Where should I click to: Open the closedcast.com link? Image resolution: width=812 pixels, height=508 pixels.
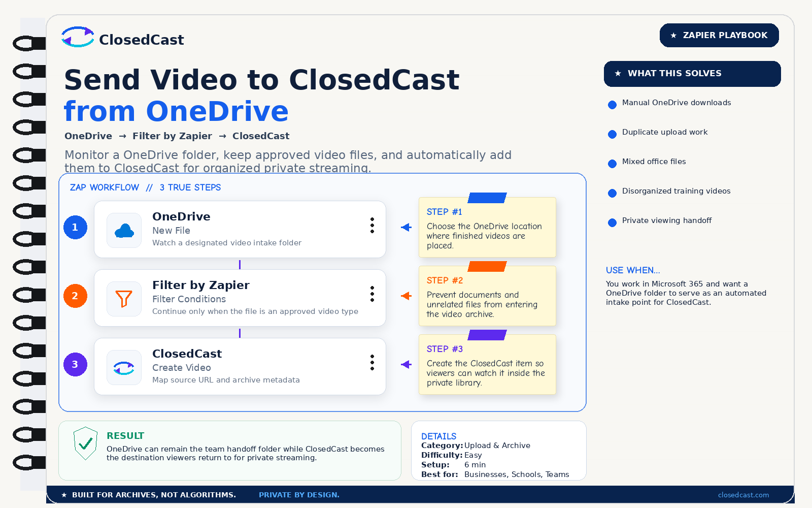[743, 495]
